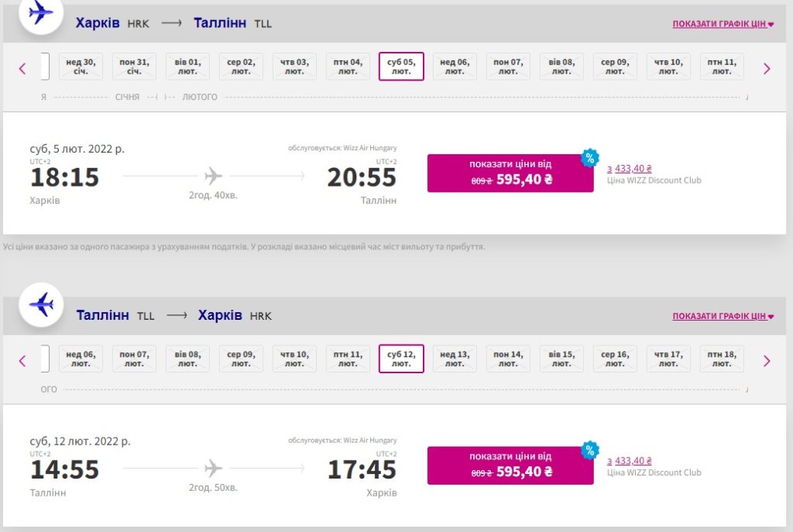
Task: Select outbound date нед 06 лют.
Action: 455,67
